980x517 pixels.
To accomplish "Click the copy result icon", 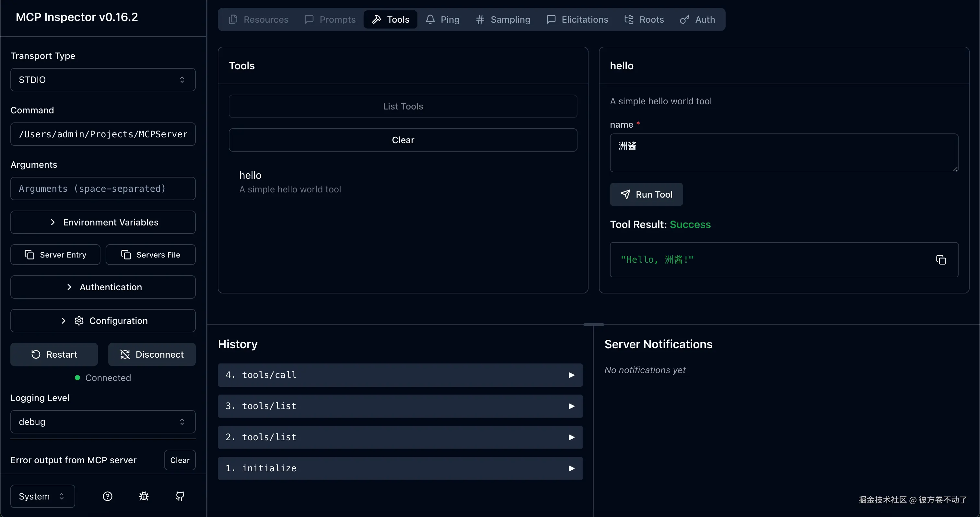I will point(941,260).
